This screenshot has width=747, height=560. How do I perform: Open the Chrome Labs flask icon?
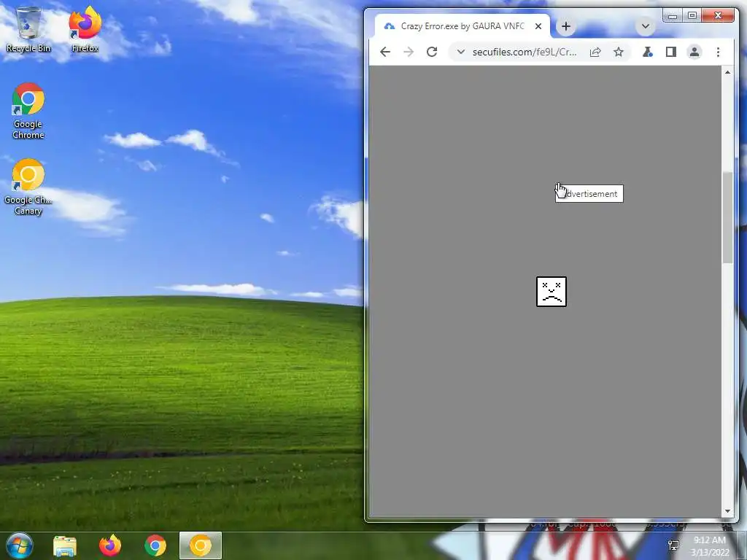[x=648, y=52]
